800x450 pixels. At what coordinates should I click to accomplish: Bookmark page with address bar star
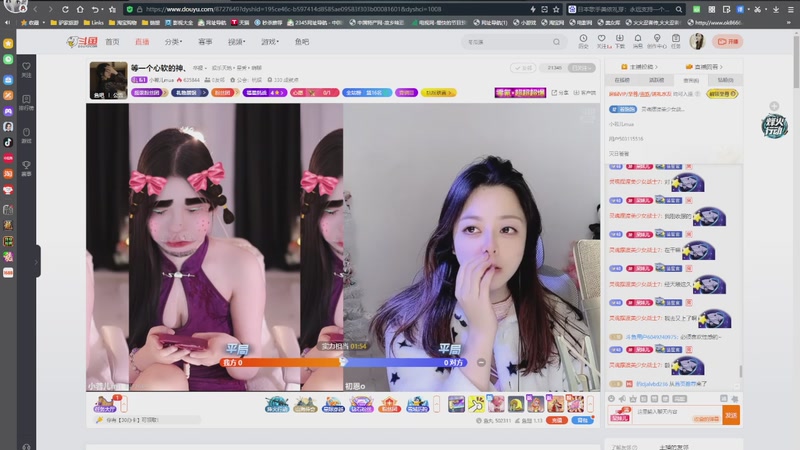coord(556,9)
